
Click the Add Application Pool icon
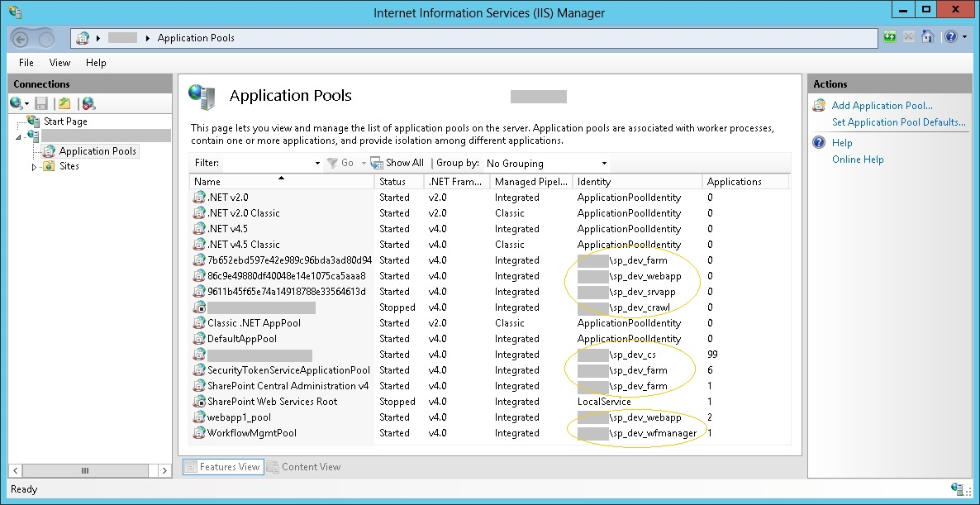coord(819,106)
